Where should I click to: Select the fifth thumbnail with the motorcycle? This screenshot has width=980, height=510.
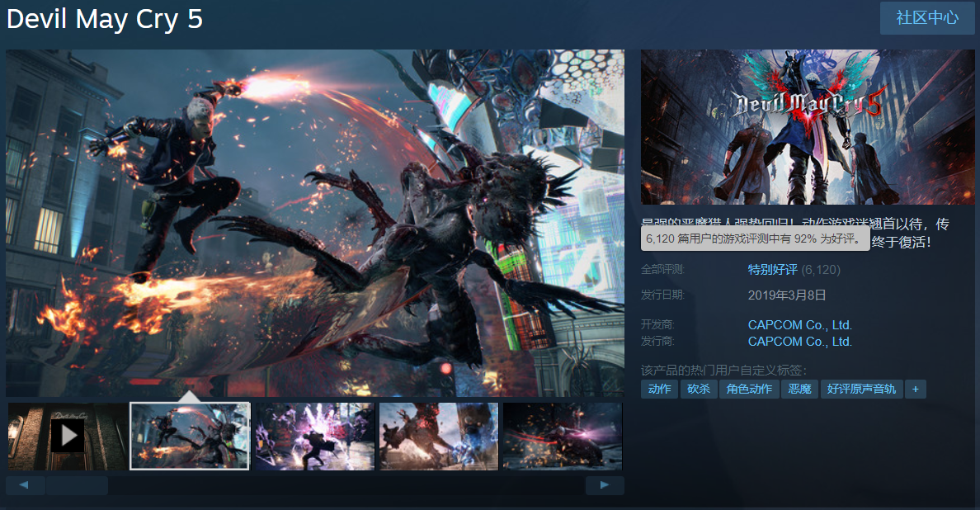click(563, 437)
